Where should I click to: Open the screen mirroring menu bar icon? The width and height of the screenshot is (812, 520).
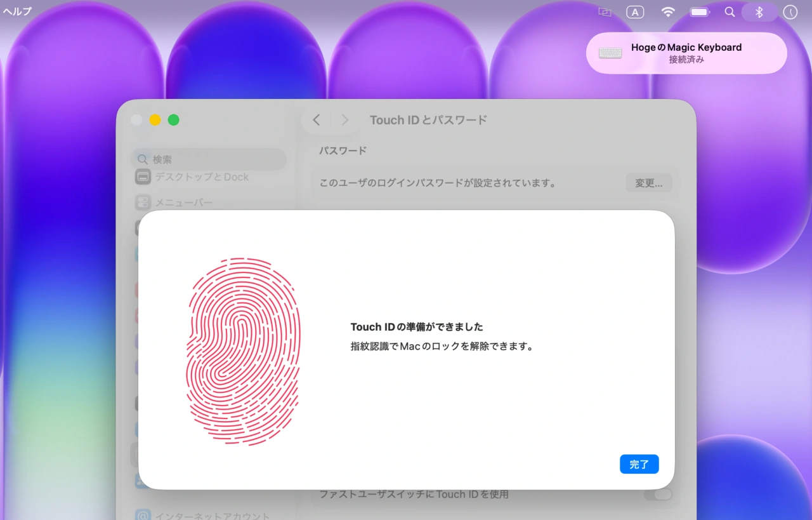click(605, 12)
